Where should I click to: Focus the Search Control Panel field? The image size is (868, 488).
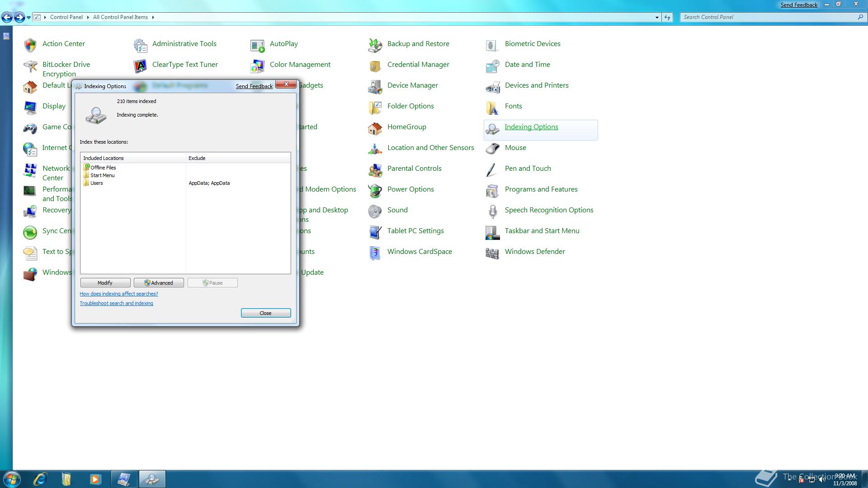coord(773,17)
